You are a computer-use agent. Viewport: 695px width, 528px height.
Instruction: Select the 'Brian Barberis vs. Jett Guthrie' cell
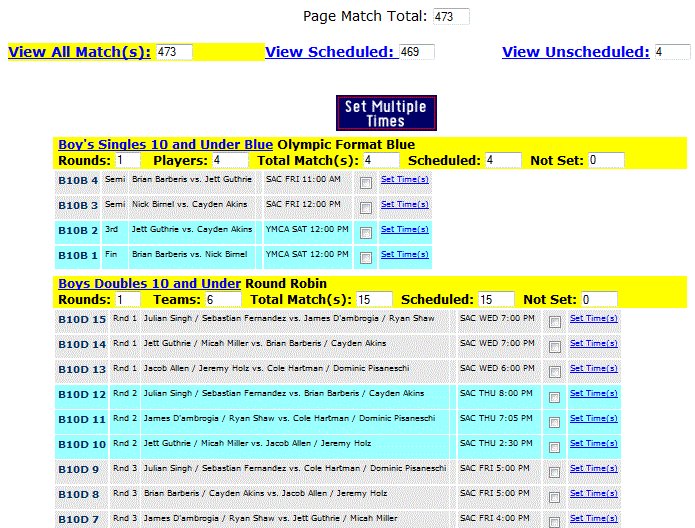192,183
